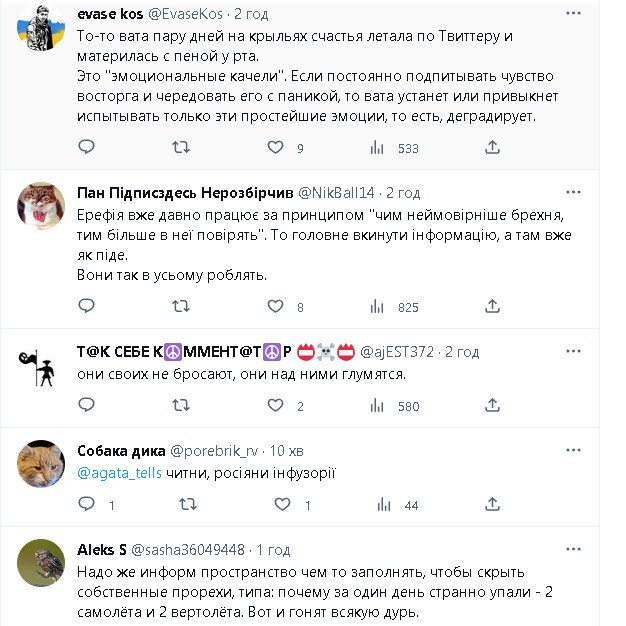The image size is (626, 626).
Task: Share Собака дика's tweet
Action: pyautogui.click(x=491, y=505)
